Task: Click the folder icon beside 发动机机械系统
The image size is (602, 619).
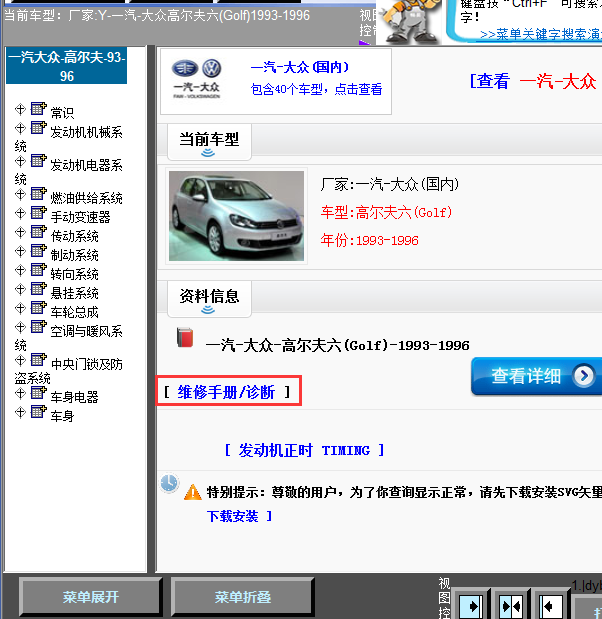Action: click(39, 128)
